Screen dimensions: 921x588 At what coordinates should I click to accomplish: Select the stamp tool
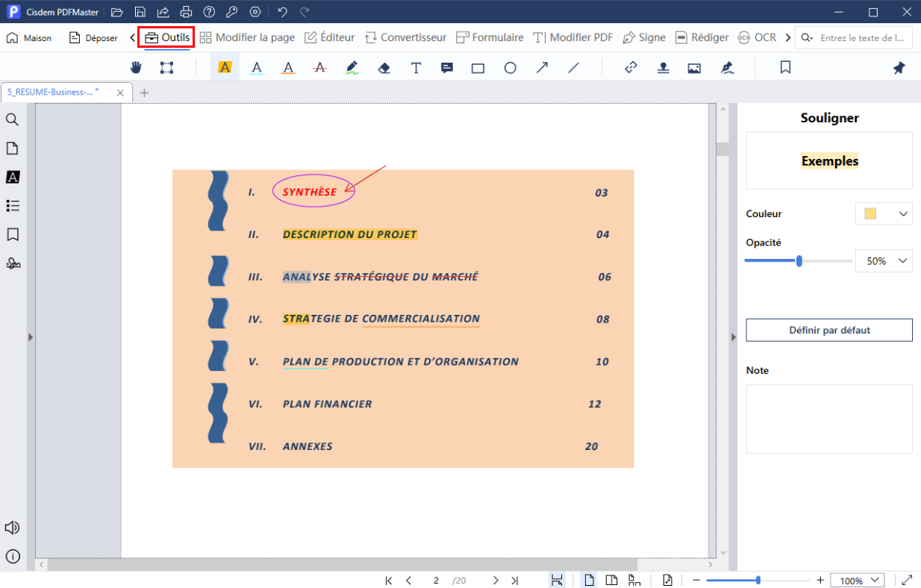pyautogui.click(x=663, y=68)
